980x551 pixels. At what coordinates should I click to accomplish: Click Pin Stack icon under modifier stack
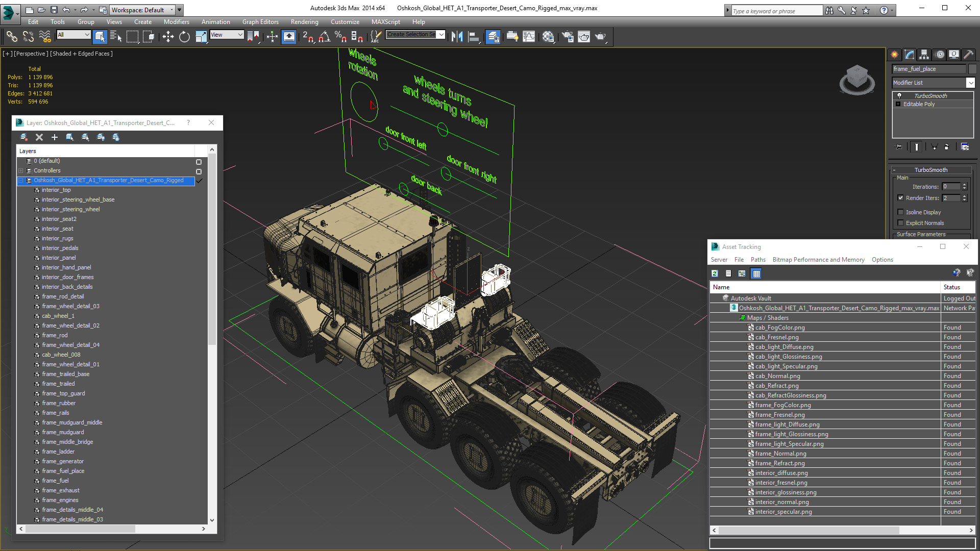[x=899, y=147]
